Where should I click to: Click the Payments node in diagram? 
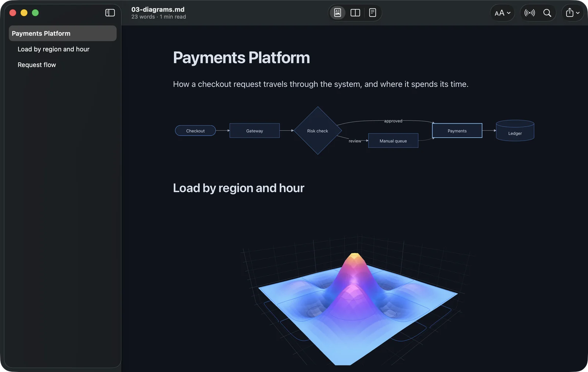pos(457,131)
